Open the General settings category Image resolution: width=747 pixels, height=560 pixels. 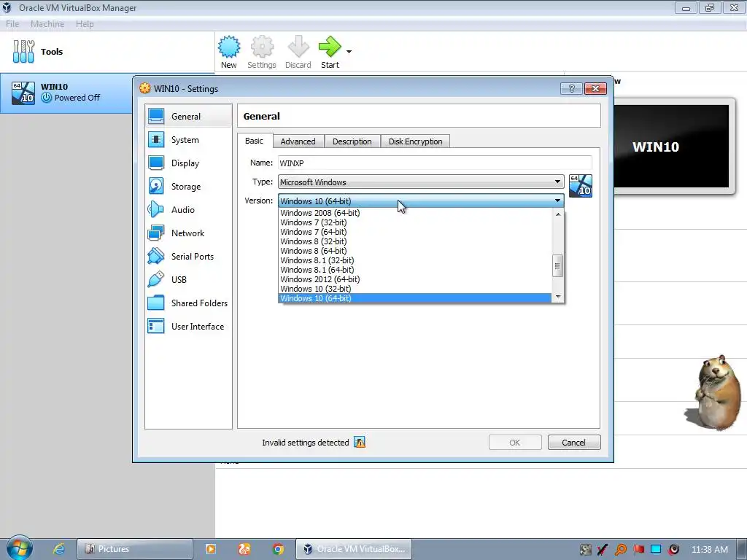pos(188,116)
